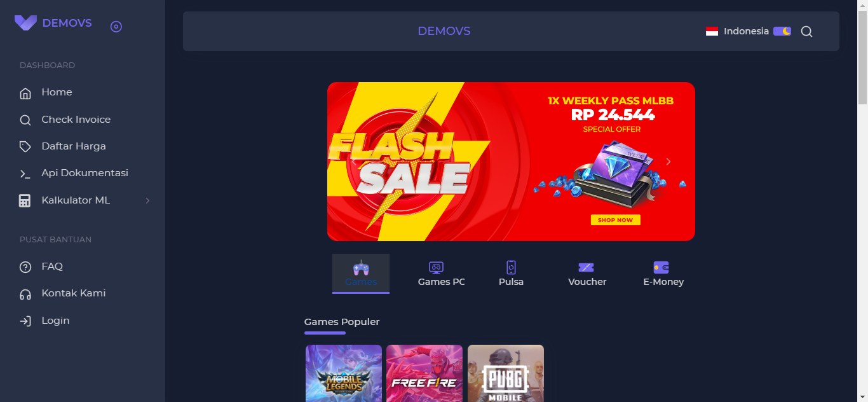Screen dimensions: 868x402
Task: Toggle the sidebar collapse circle icon
Action: 116,26
